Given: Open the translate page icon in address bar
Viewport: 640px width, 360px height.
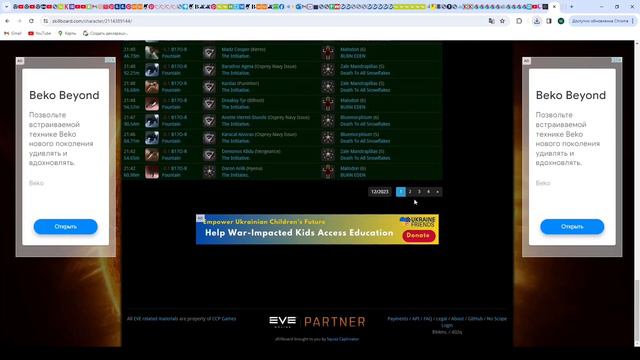Looking at the screenshot, I should (x=491, y=21).
